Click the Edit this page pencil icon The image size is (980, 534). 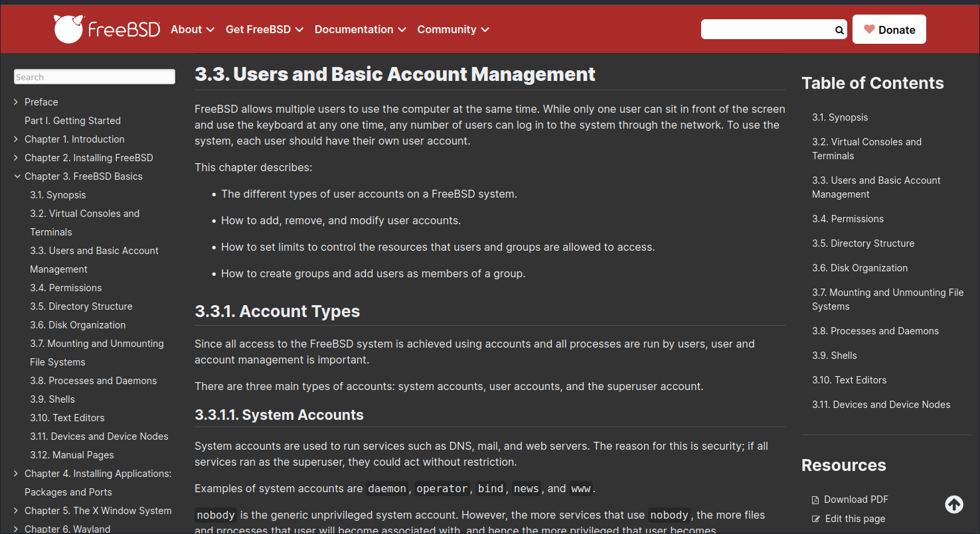coord(816,519)
